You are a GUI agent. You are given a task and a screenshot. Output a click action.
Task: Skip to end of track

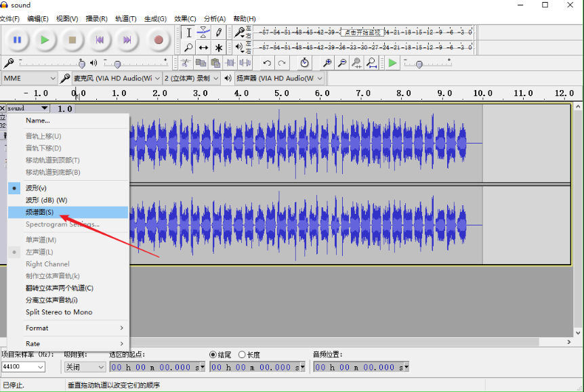[x=127, y=40]
